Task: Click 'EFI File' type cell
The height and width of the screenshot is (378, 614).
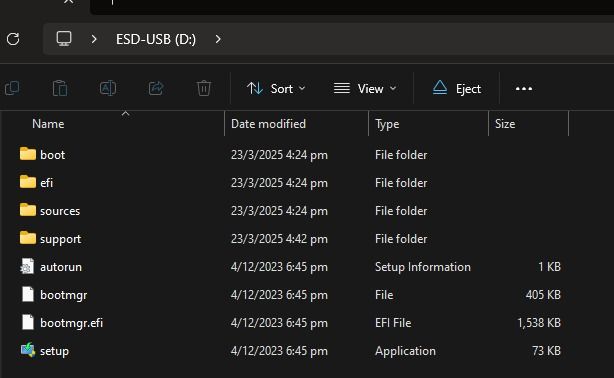Action: point(393,323)
